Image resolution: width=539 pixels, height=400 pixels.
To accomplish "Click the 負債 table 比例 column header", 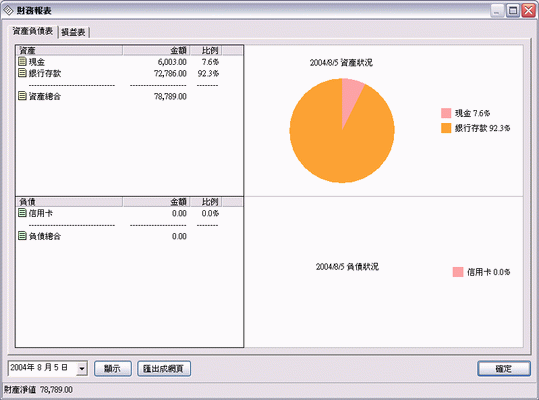I will pos(206,202).
